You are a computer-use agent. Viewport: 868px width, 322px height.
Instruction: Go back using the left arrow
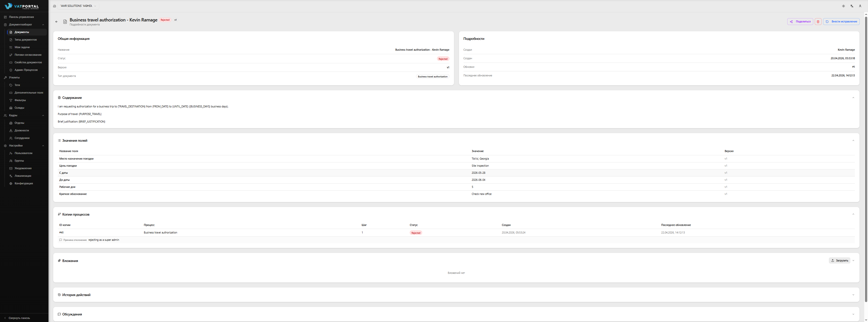coord(56,21)
